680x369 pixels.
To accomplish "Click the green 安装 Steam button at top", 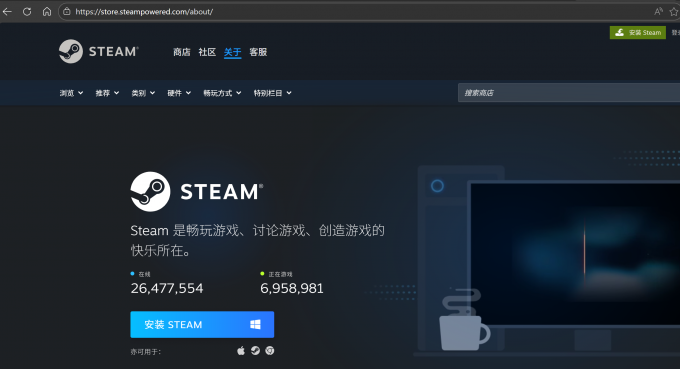I will (638, 33).
